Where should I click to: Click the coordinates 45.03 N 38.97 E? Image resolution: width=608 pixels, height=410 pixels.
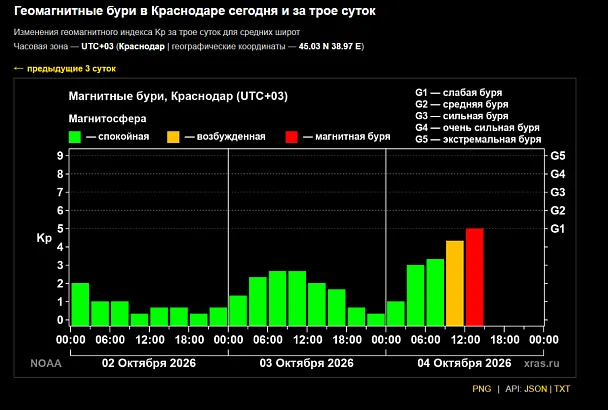pos(330,46)
